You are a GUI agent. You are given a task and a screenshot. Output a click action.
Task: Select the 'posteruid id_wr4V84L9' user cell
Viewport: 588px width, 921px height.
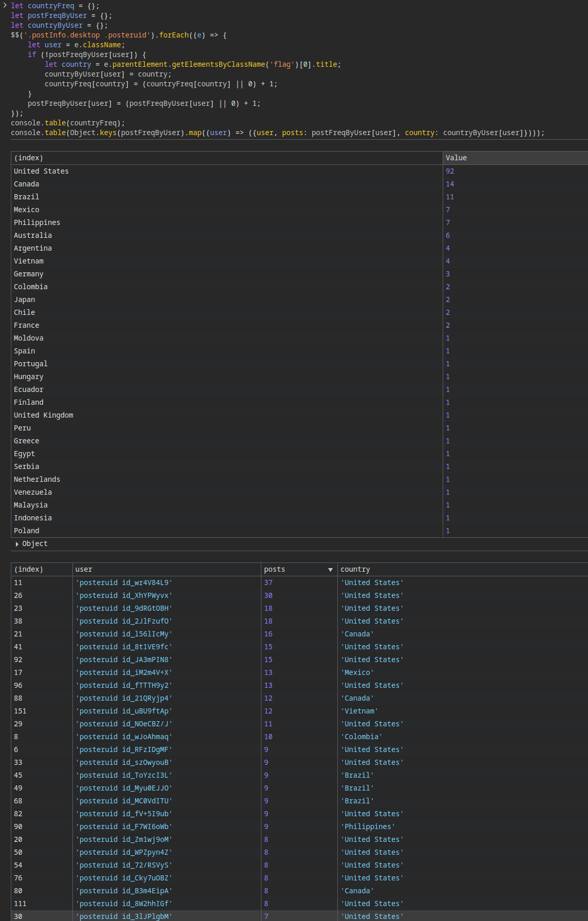coord(124,582)
